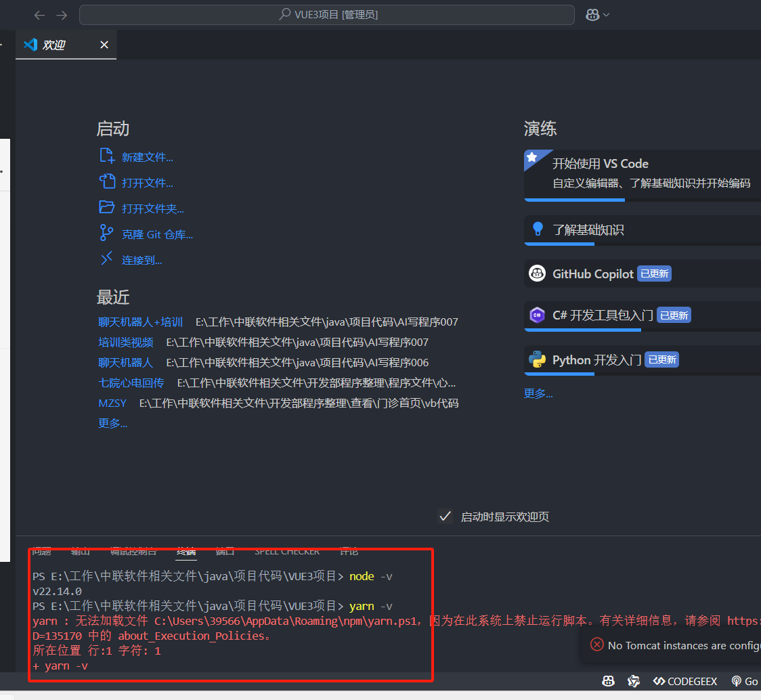Viewport: 761px width, 700px height.
Task: Open recent project 聊天机器人
Action: (125, 363)
